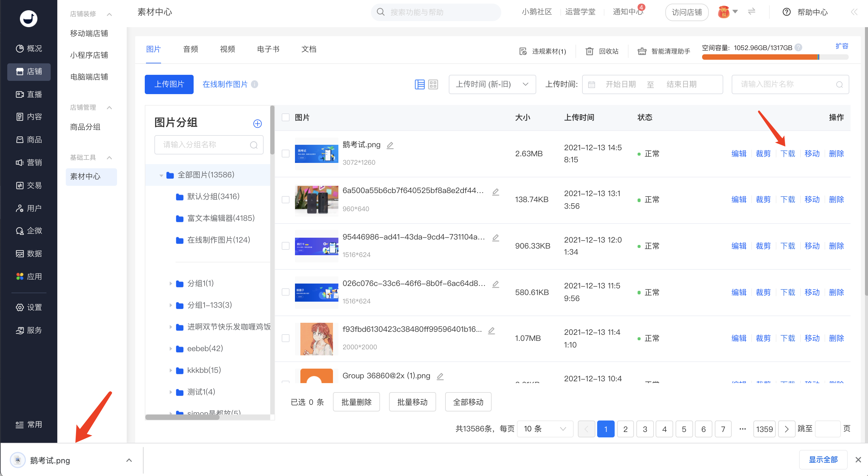
Task: Switch to the 文档 tab
Action: click(x=309, y=49)
